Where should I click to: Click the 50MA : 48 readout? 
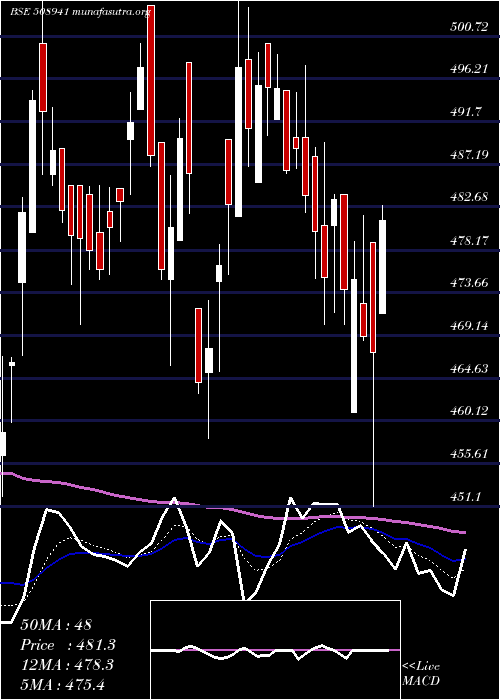coord(56,625)
